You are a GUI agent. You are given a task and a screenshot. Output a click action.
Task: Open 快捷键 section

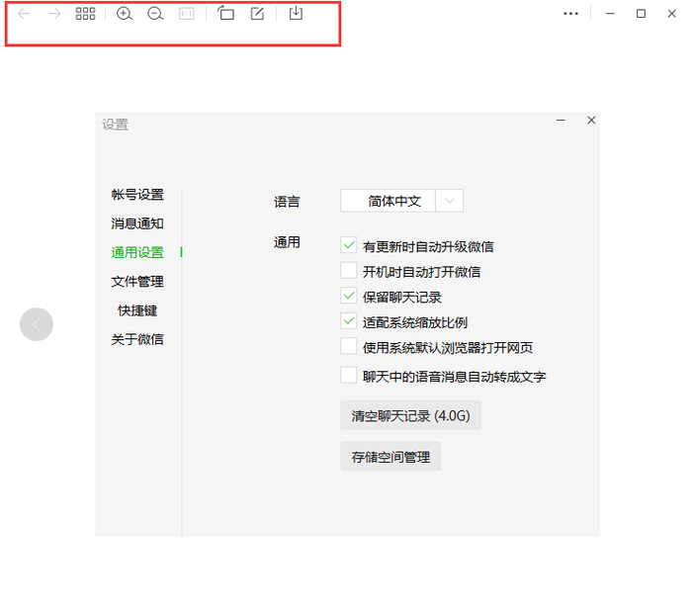tap(137, 310)
